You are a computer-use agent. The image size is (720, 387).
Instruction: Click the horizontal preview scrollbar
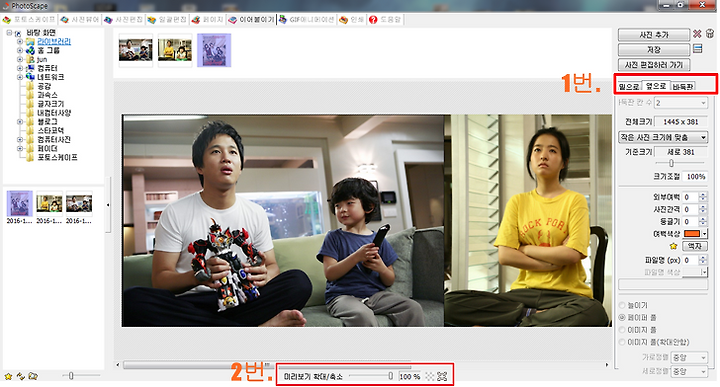(363, 365)
